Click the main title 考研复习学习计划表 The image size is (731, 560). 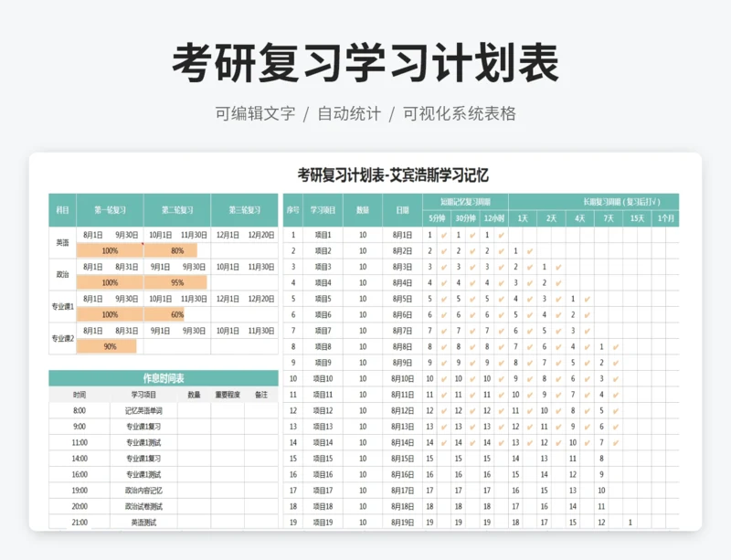(x=365, y=63)
